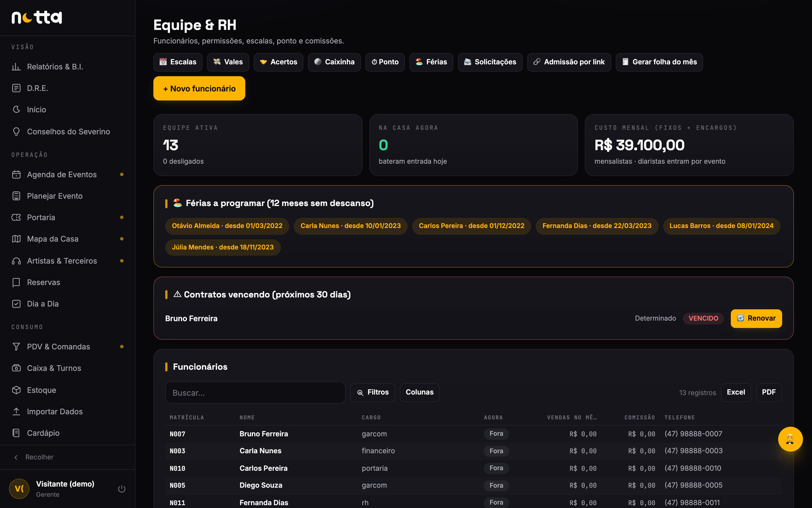Click phone (47) 98888-0007
The image size is (812, 508).
(x=693, y=434)
